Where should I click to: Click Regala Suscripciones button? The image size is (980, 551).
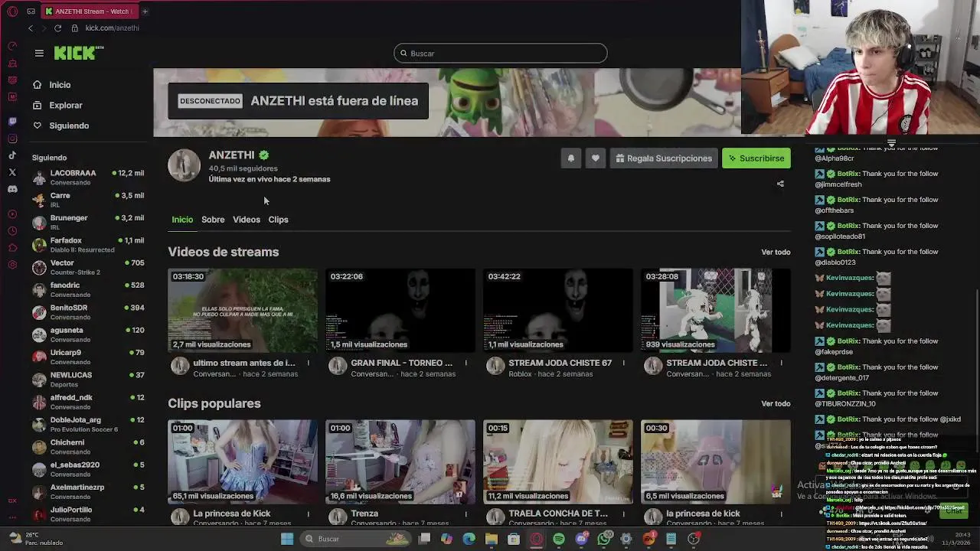click(x=664, y=158)
